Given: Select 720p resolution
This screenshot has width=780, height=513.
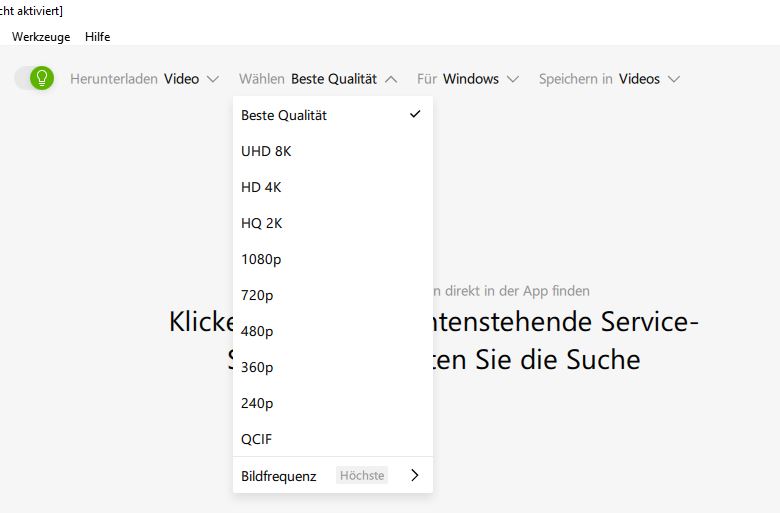Looking at the screenshot, I should tap(257, 295).
